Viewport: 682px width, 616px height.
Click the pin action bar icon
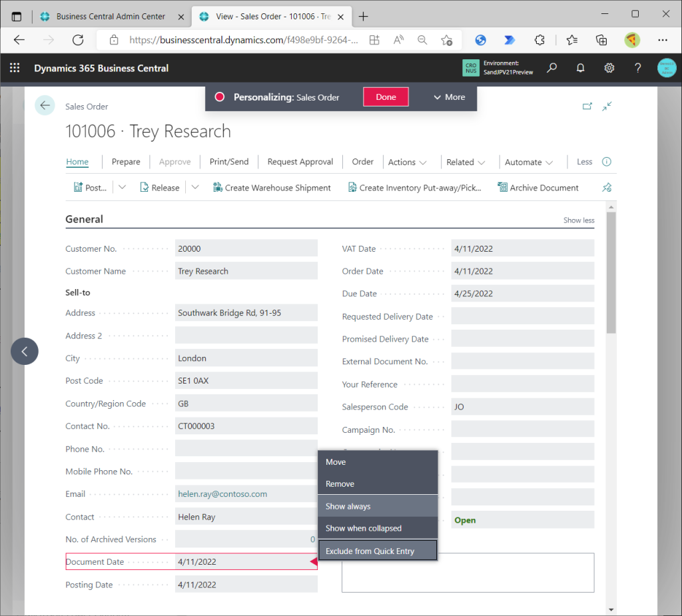click(607, 188)
